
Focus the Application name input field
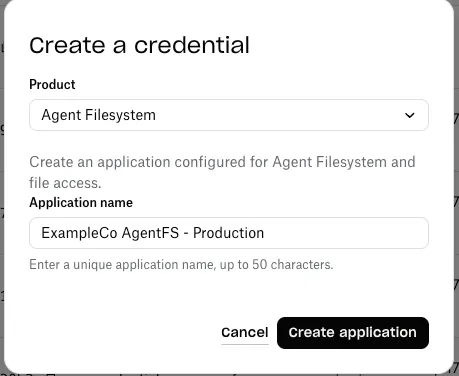point(229,233)
